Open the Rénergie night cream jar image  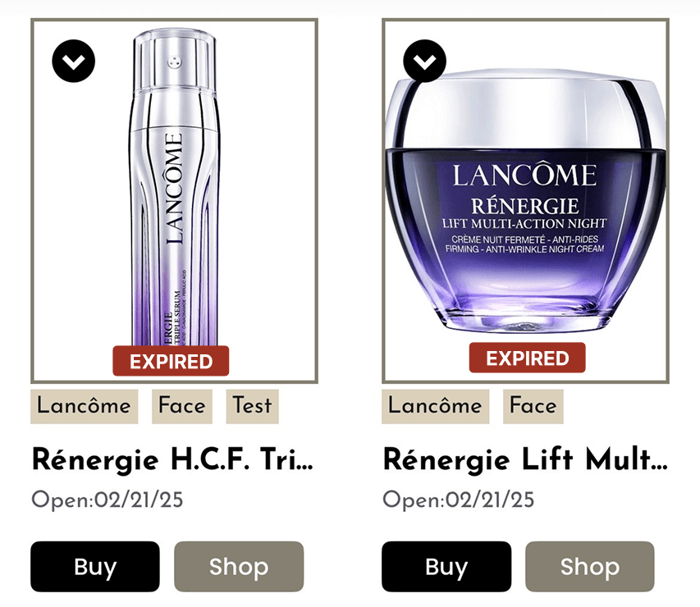[525, 200]
